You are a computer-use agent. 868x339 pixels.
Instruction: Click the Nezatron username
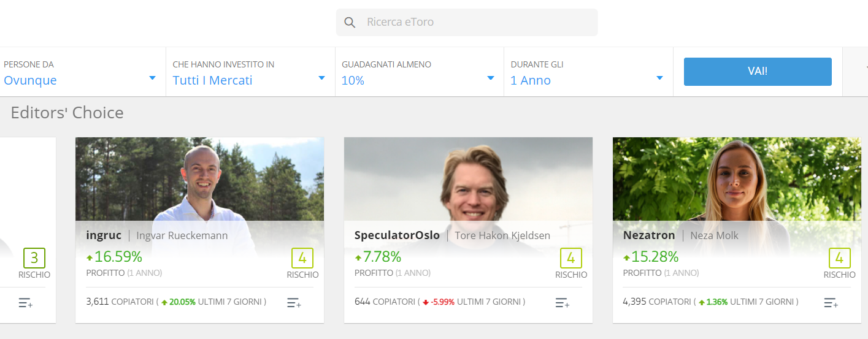point(649,235)
